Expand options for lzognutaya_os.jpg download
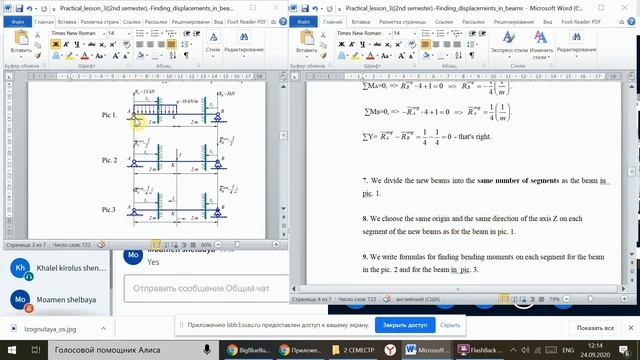 point(103,328)
